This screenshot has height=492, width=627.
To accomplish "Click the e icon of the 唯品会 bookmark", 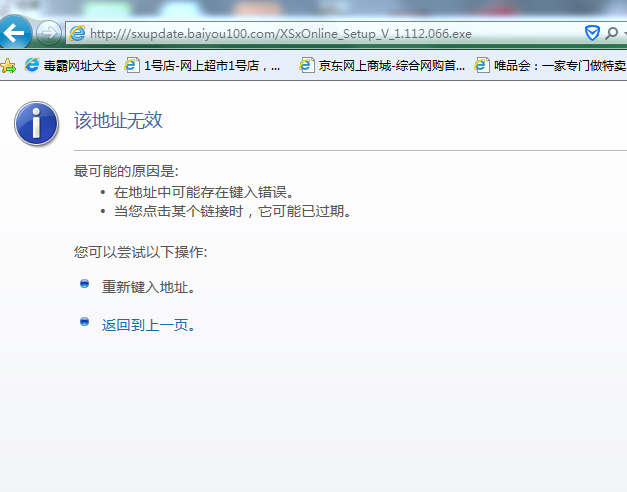I will [483, 66].
